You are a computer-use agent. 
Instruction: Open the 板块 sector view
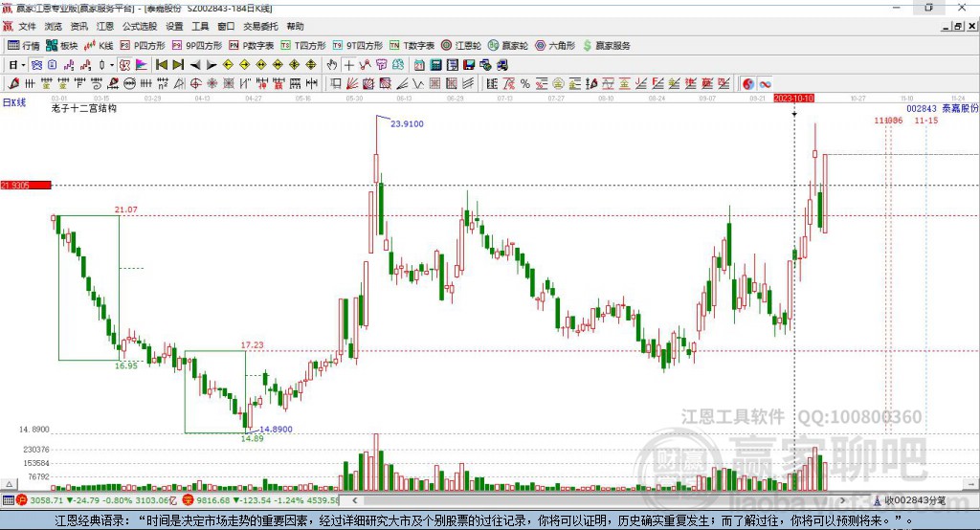pyautogui.click(x=61, y=46)
